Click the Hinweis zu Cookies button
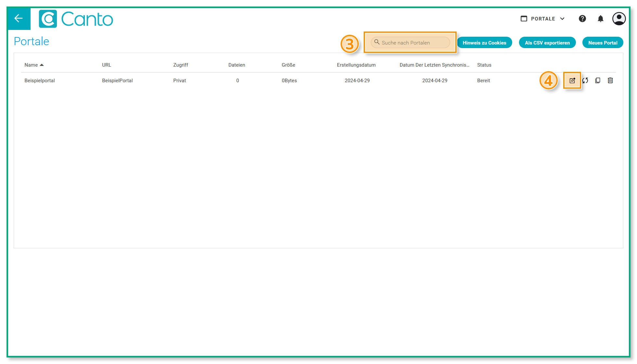The height and width of the screenshot is (364, 637). coord(484,43)
